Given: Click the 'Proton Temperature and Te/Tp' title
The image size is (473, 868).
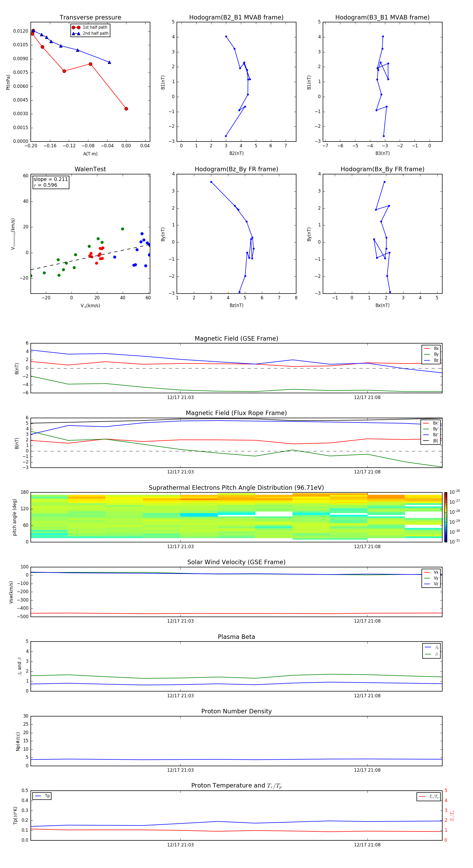Looking at the screenshot, I should (x=236, y=785).
